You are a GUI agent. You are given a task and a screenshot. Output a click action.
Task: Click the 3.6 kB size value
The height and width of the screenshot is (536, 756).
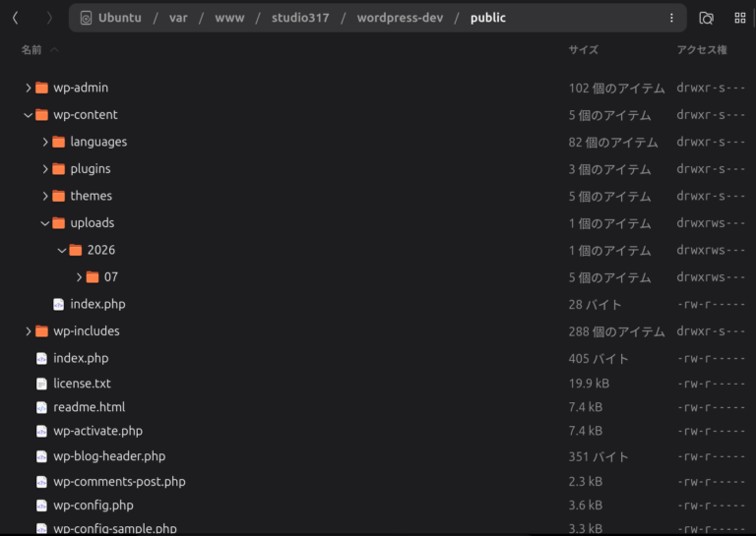pos(586,506)
